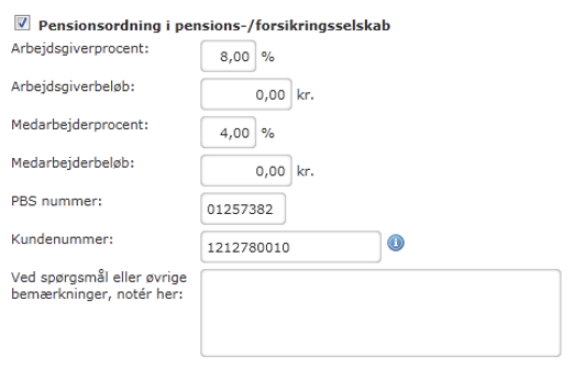This screenshot has width=582, height=376.
Task: Click the PBS nummer field with 01257382
Action: 243,209
